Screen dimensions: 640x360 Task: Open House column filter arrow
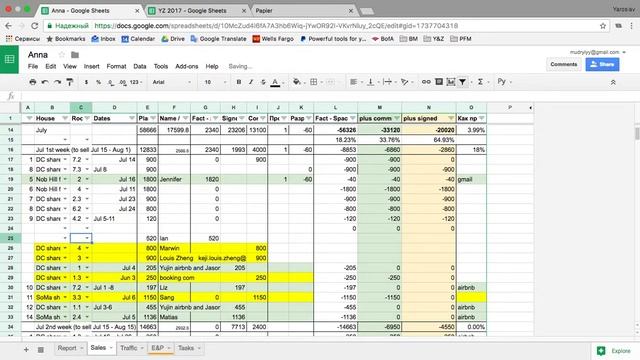coord(64,118)
